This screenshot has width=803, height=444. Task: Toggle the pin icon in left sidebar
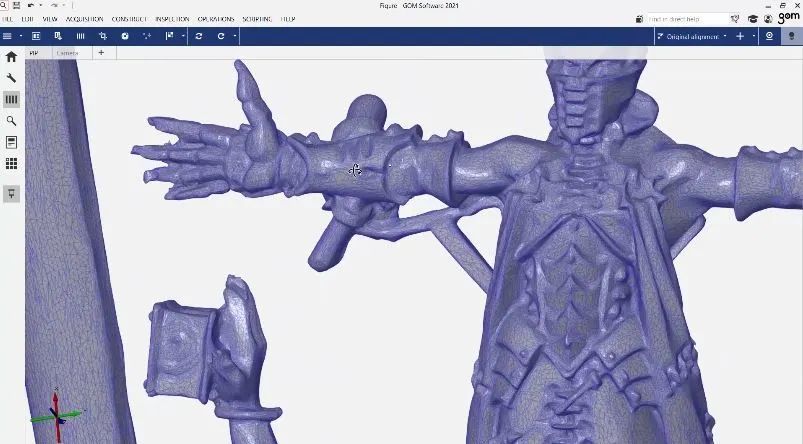tap(11, 194)
